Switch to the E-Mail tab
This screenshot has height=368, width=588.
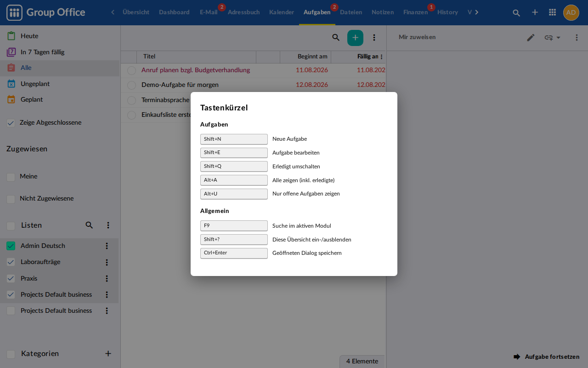209,12
